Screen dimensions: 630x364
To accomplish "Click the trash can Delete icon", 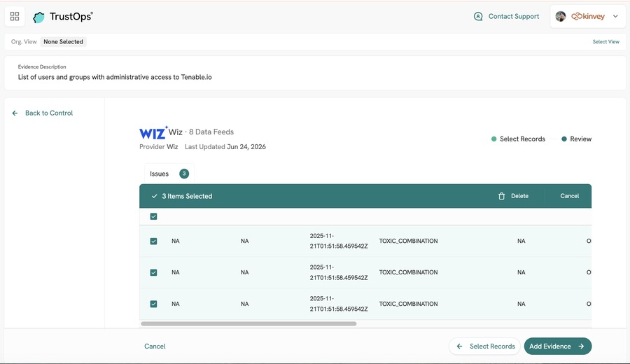I will [x=501, y=196].
